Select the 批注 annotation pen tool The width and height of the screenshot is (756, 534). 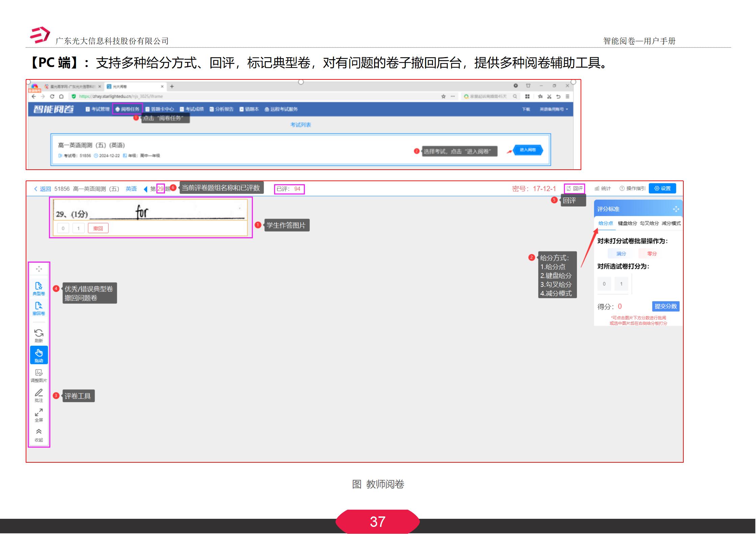(39, 395)
